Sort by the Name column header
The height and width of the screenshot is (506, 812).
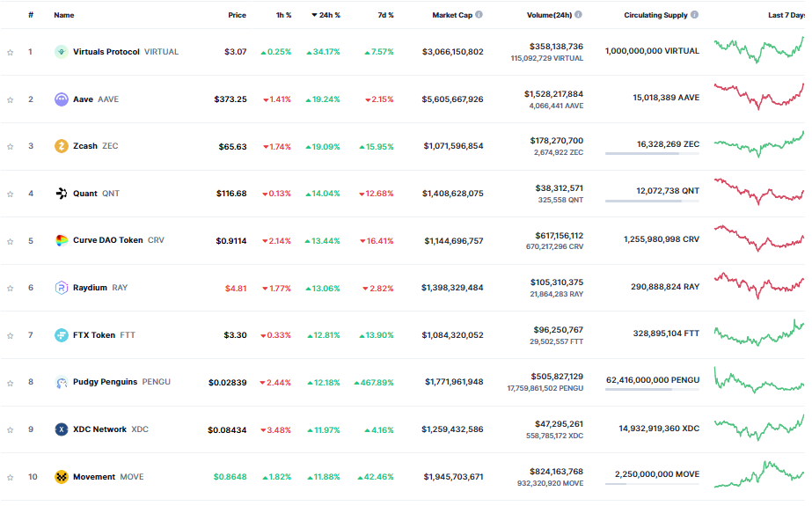pos(63,15)
